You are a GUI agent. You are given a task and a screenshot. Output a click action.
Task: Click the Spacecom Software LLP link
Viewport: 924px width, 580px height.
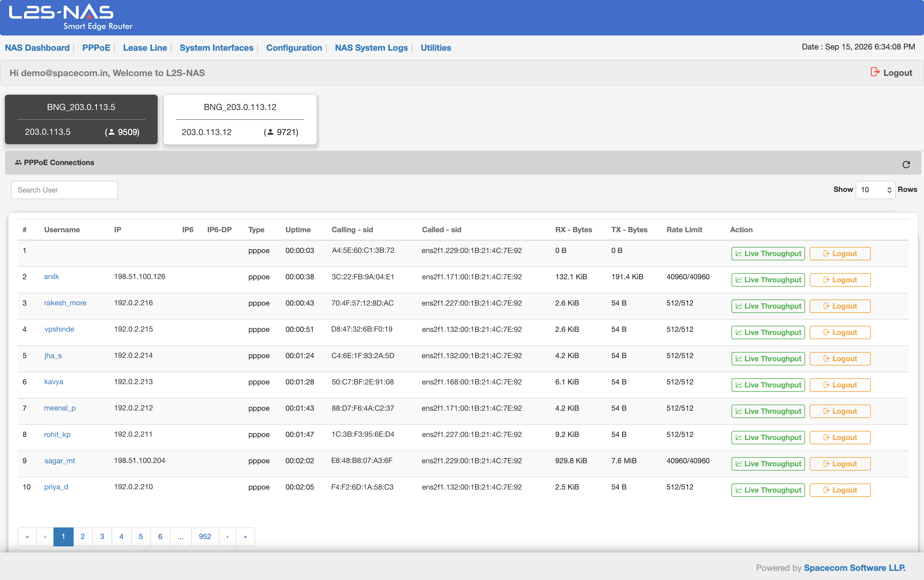tap(854, 568)
